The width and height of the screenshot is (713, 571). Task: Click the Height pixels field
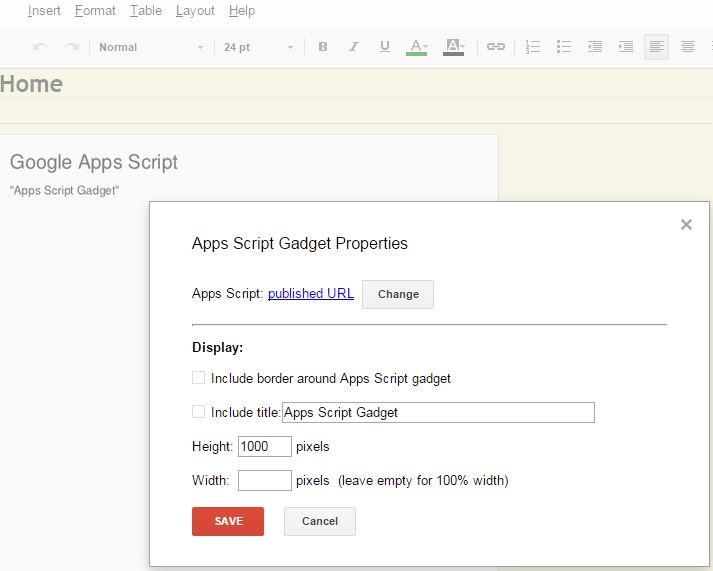coord(265,446)
